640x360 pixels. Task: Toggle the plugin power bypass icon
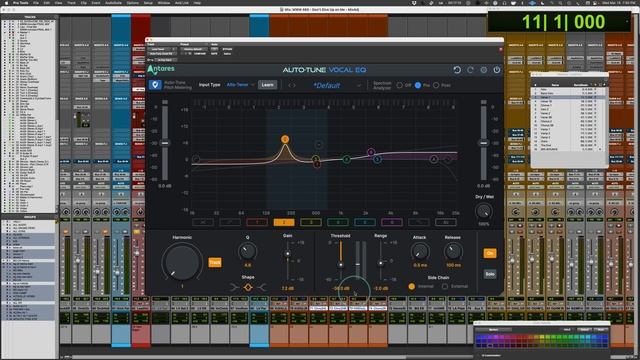[497, 70]
